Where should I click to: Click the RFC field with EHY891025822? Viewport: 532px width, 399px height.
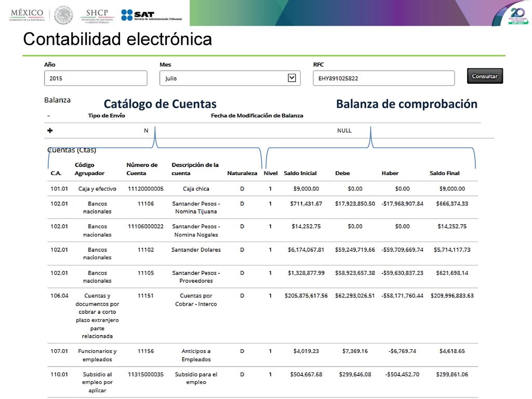click(x=384, y=78)
